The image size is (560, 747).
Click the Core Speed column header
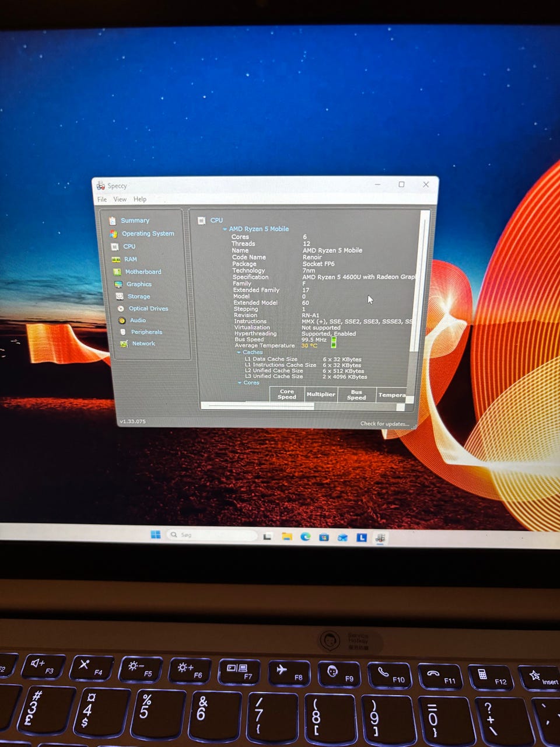[287, 395]
